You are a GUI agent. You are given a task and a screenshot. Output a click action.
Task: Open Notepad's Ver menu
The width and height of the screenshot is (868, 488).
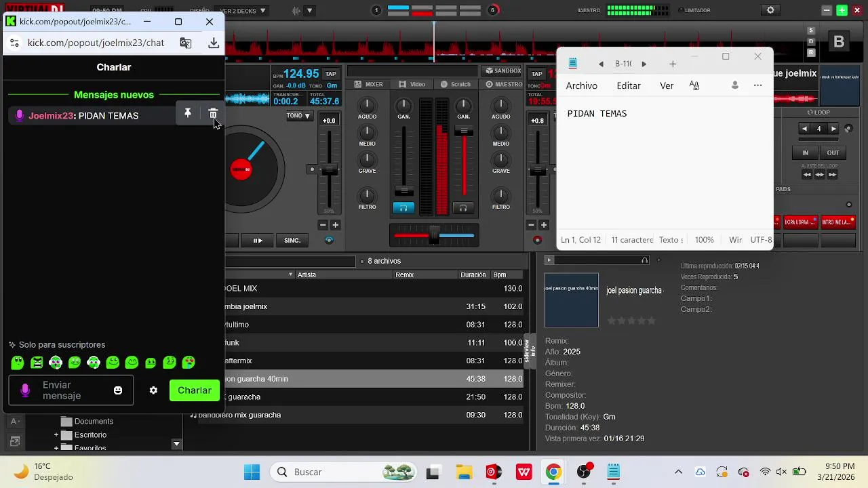tap(667, 85)
